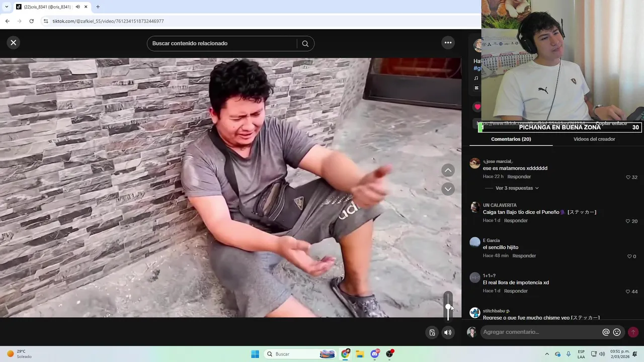Adjust the vertical volume slider handle
This screenshot has height=362, width=644.
[448, 307]
